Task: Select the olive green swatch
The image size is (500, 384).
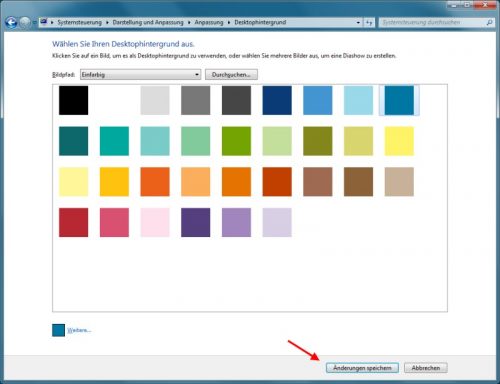Action: pyautogui.click(x=318, y=141)
